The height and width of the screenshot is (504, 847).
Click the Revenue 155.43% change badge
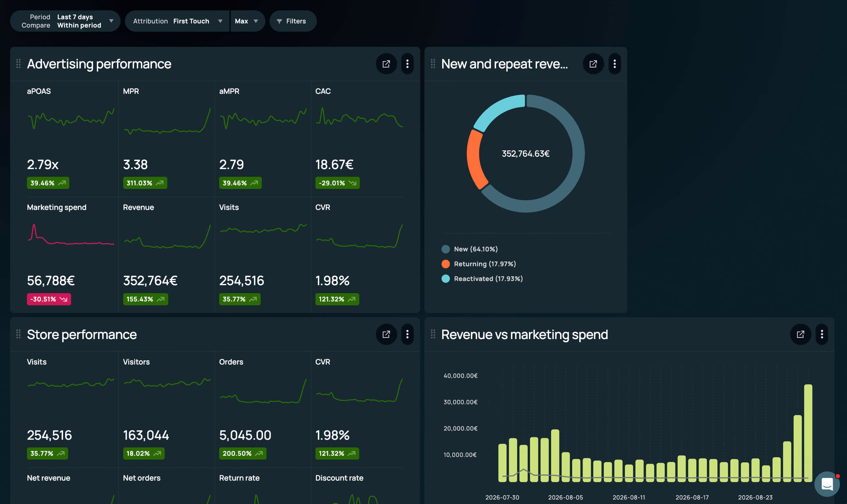145,299
